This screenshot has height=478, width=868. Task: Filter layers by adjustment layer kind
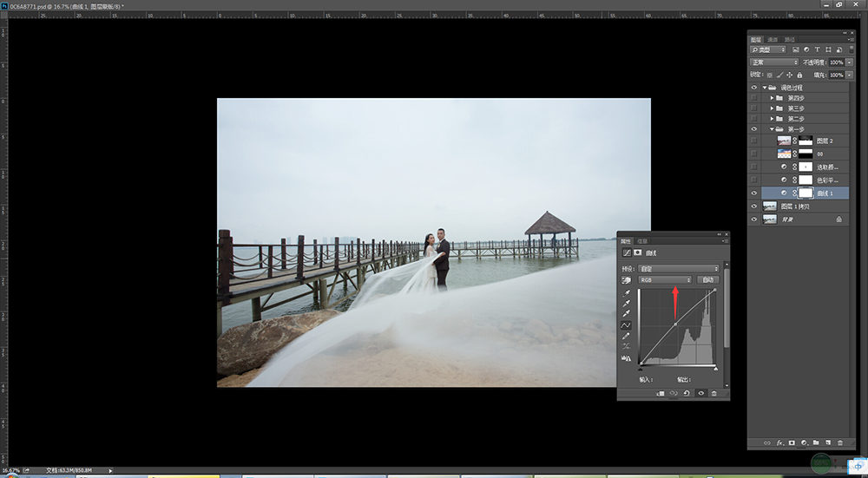(806, 49)
